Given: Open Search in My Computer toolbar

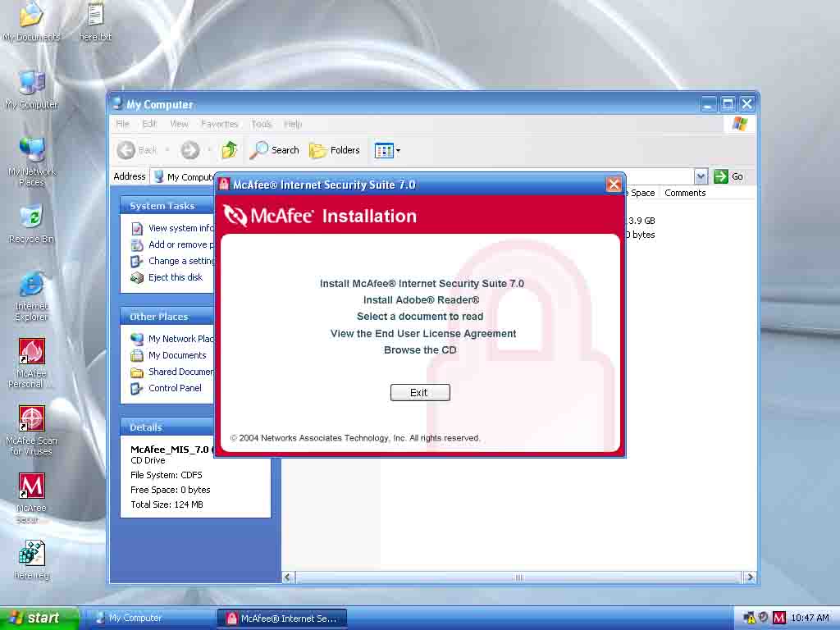Looking at the screenshot, I should click(x=274, y=151).
